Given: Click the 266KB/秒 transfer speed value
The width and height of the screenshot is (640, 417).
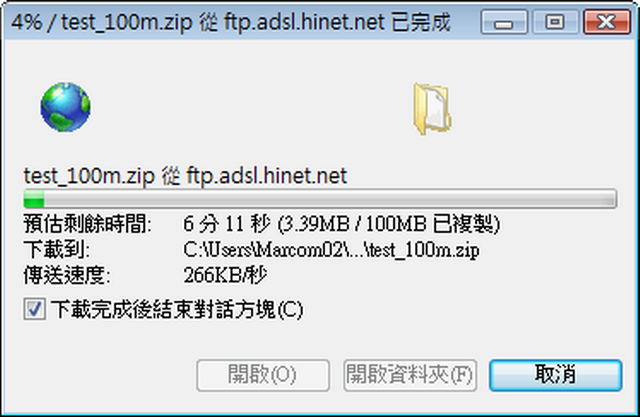Looking at the screenshot, I should point(225,275).
